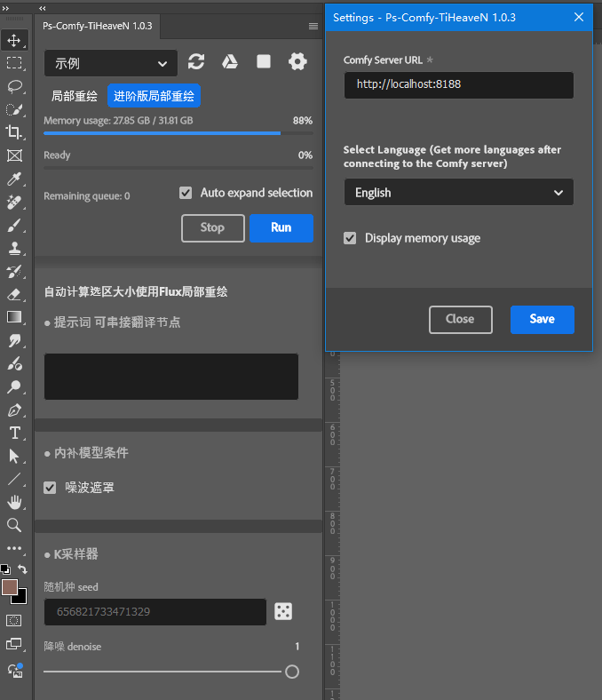
Task: Open the 示例 workflow dropdown
Action: (x=111, y=63)
